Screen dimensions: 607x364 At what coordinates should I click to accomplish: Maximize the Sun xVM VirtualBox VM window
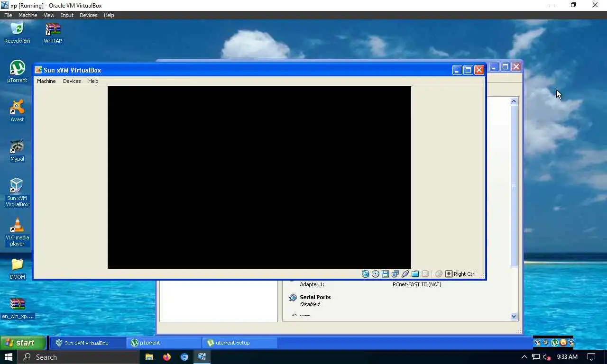468,70
